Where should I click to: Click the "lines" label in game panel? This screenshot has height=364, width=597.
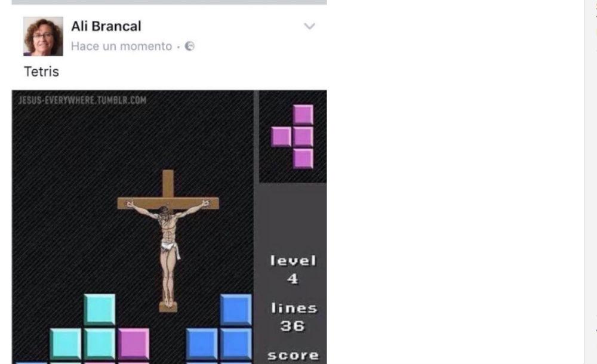[294, 308]
